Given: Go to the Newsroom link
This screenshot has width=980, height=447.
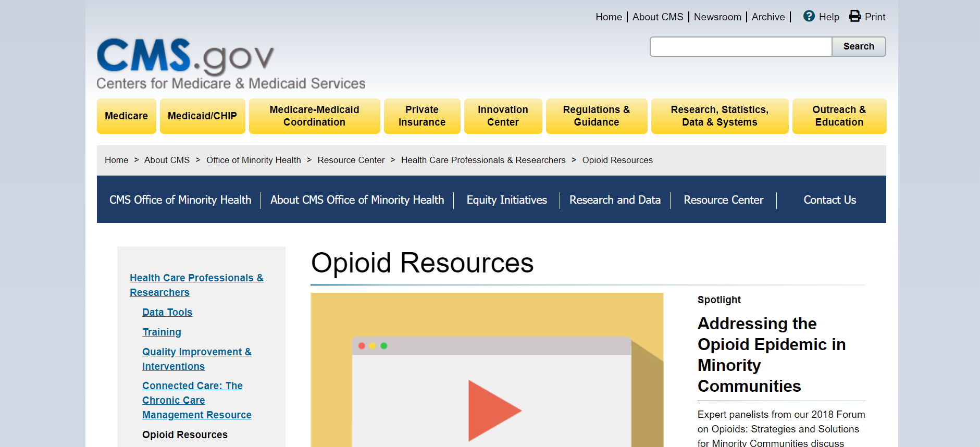Looking at the screenshot, I should click(x=717, y=17).
